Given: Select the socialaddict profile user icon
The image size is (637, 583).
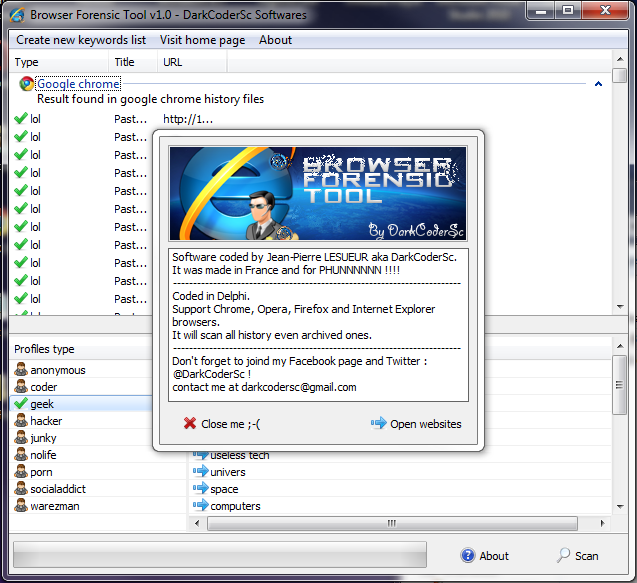Looking at the screenshot, I should click(x=21, y=489).
